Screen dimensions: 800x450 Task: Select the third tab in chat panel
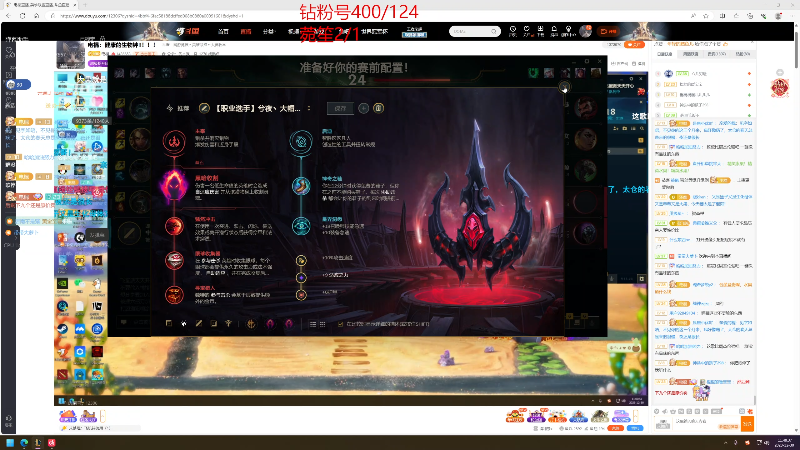point(716,54)
